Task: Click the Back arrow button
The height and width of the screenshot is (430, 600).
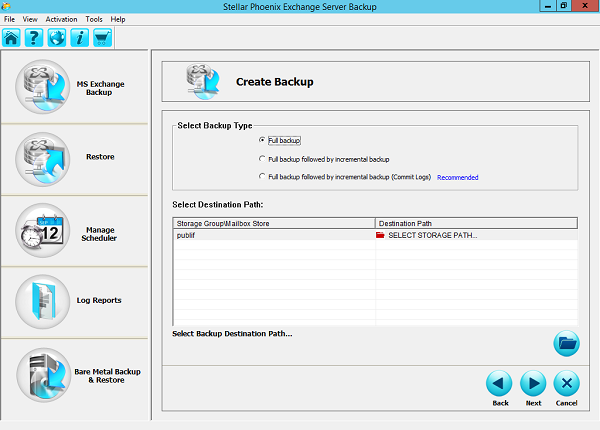Action: pyautogui.click(x=499, y=383)
